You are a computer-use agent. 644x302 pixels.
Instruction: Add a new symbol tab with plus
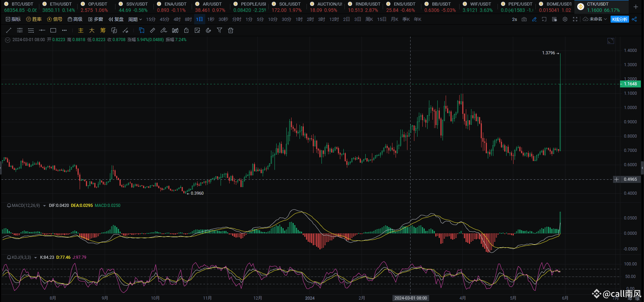point(636,7)
